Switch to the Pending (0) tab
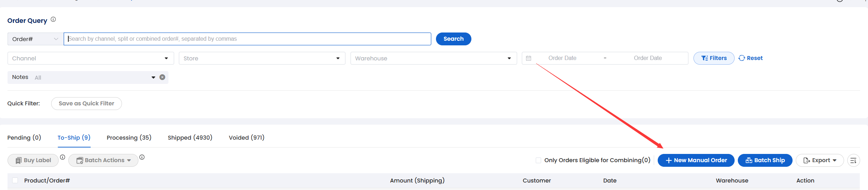This screenshot has height=190, width=868. (24, 138)
